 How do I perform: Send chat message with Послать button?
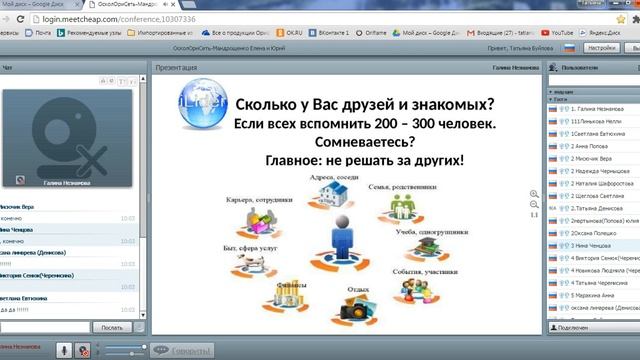tap(112, 327)
